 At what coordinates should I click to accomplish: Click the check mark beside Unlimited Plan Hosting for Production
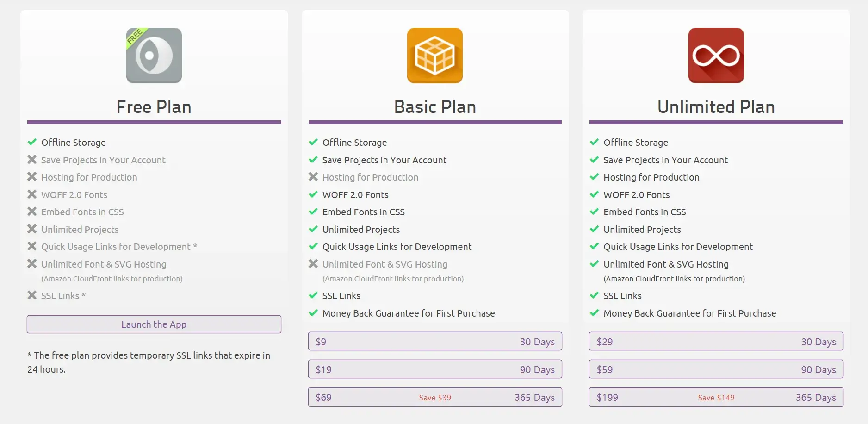click(594, 177)
